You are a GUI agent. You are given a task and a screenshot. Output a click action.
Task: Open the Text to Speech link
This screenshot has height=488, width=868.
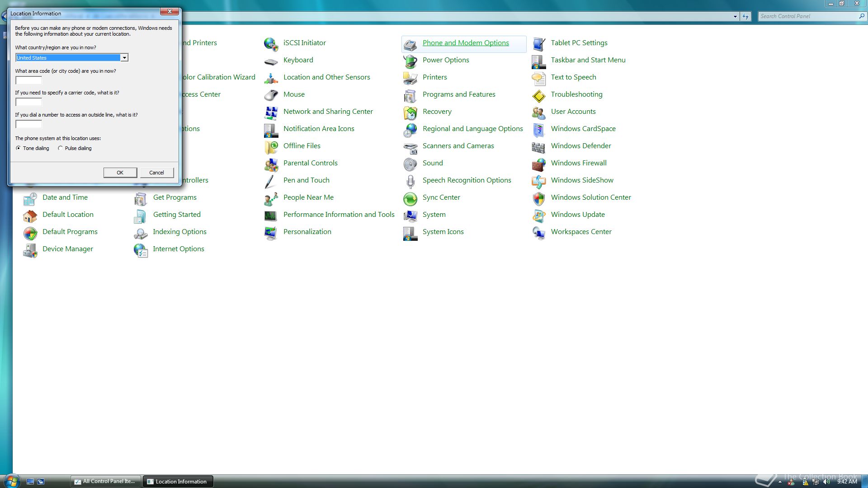pos(573,77)
